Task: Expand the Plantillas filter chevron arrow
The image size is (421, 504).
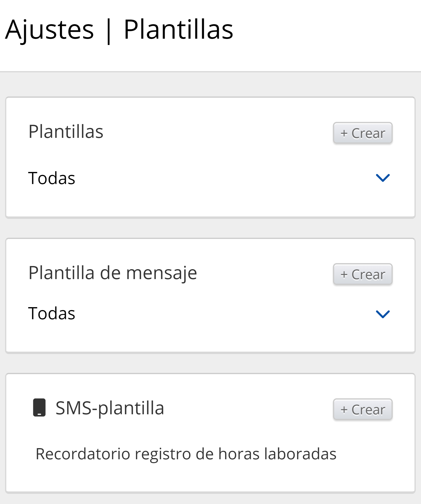Action: pyautogui.click(x=383, y=178)
